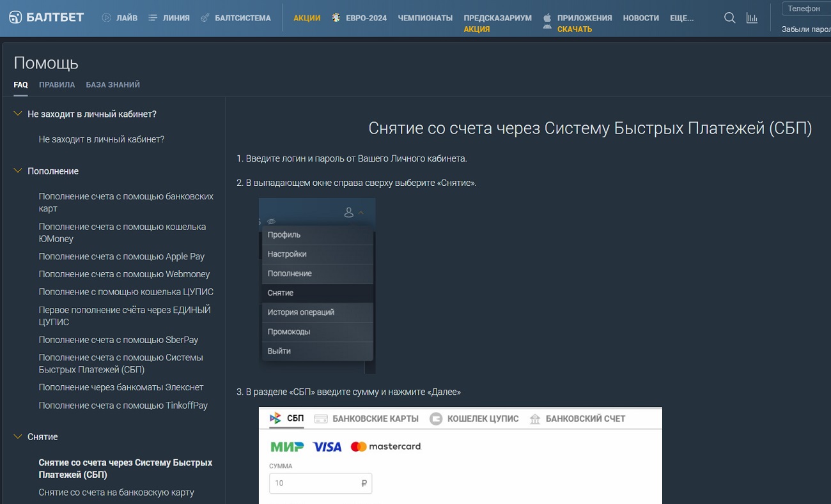Open the Акции menu item
The height and width of the screenshot is (504, 831).
click(x=307, y=18)
